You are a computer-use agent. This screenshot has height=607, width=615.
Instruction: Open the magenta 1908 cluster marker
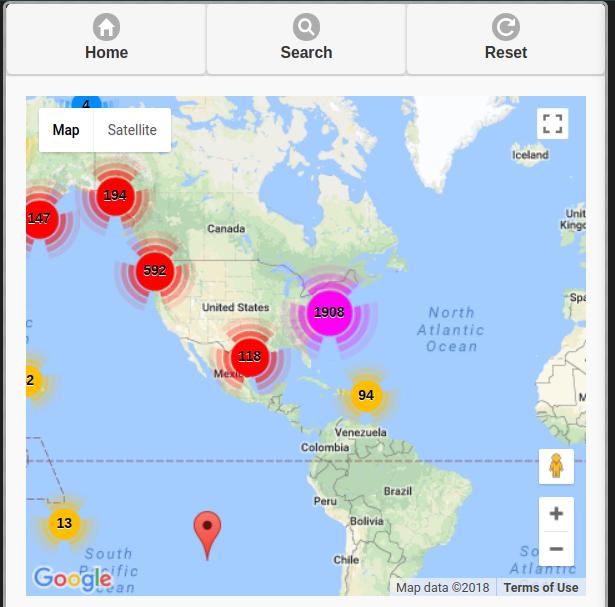tap(329, 312)
